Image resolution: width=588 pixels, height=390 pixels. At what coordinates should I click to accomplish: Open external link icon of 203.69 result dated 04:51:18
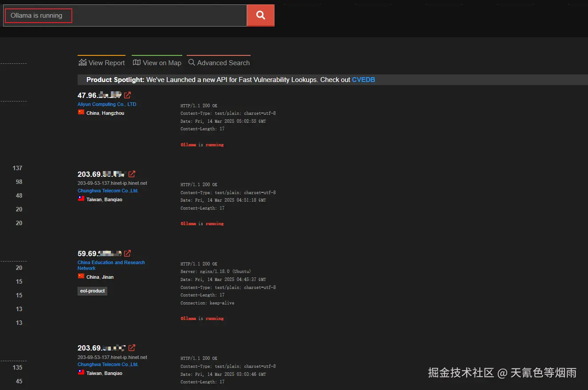(132, 174)
